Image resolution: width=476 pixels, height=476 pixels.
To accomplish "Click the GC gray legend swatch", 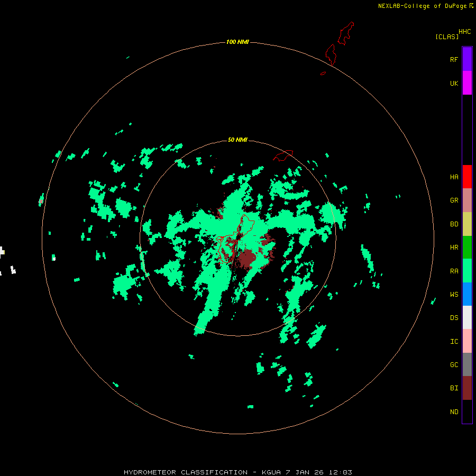I will [467, 364].
